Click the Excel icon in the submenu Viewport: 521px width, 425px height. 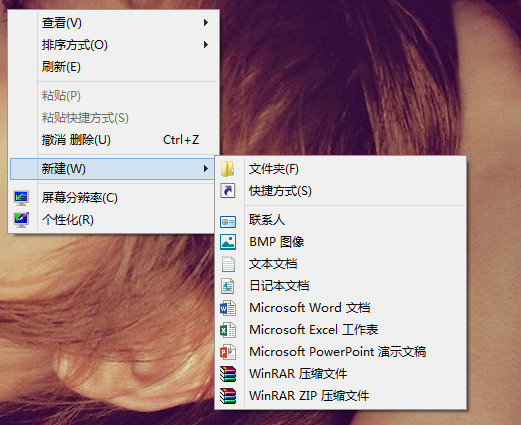click(x=228, y=330)
